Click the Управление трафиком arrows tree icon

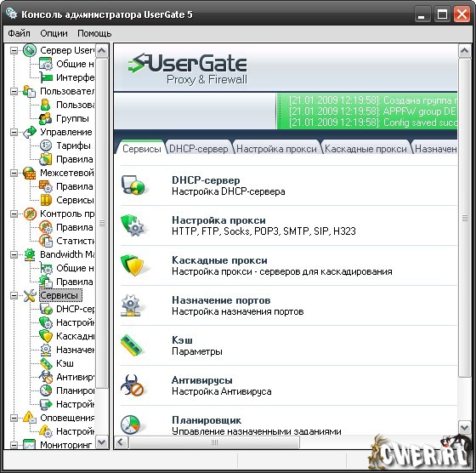click(30, 132)
